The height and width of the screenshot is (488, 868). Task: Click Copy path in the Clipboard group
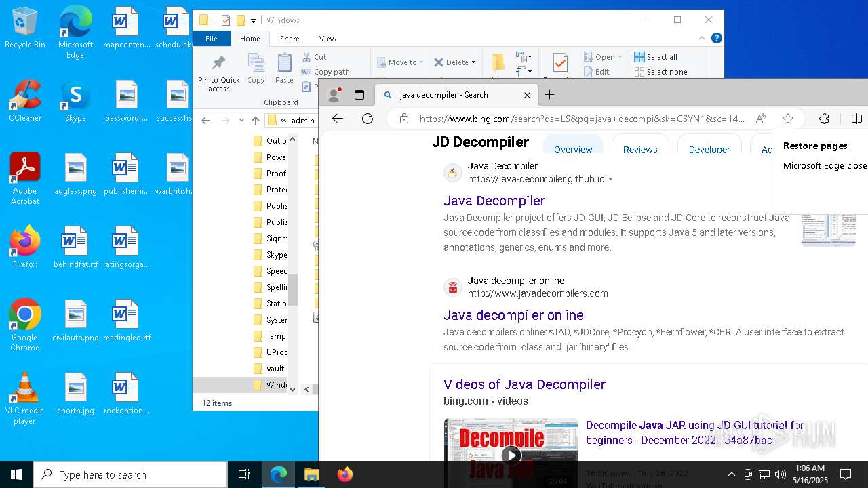(325, 72)
